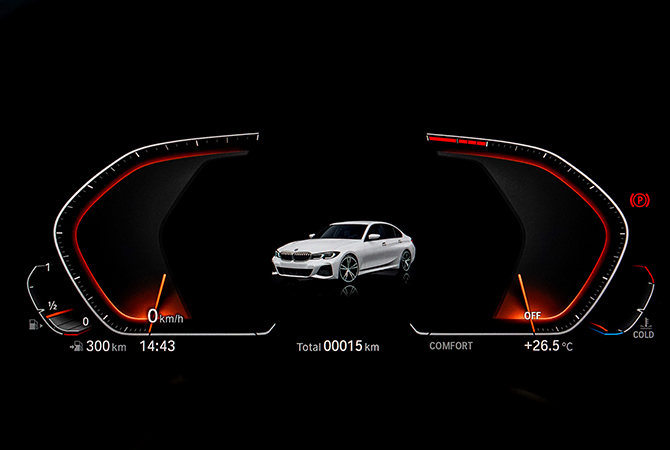
Task: Click the COMFORT driving mode label
Action: pyautogui.click(x=451, y=346)
